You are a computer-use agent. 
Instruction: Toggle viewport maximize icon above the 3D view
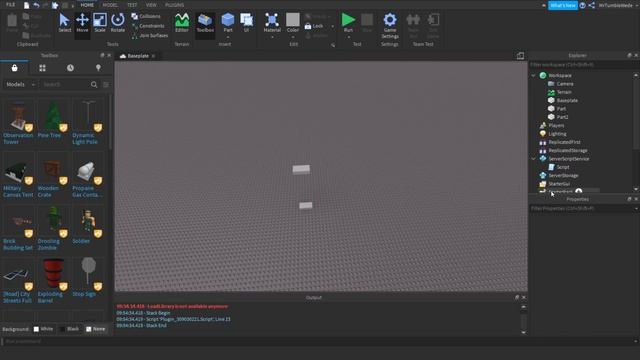[520, 56]
